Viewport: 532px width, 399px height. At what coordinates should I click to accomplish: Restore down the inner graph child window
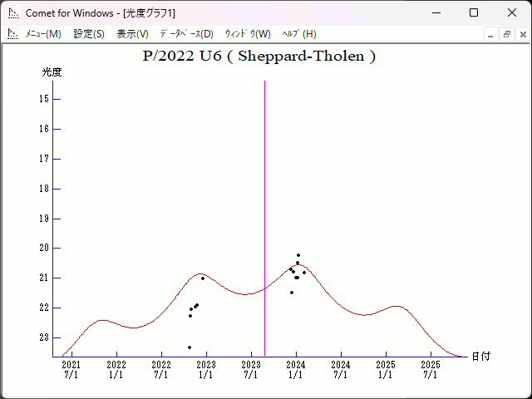coord(506,34)
